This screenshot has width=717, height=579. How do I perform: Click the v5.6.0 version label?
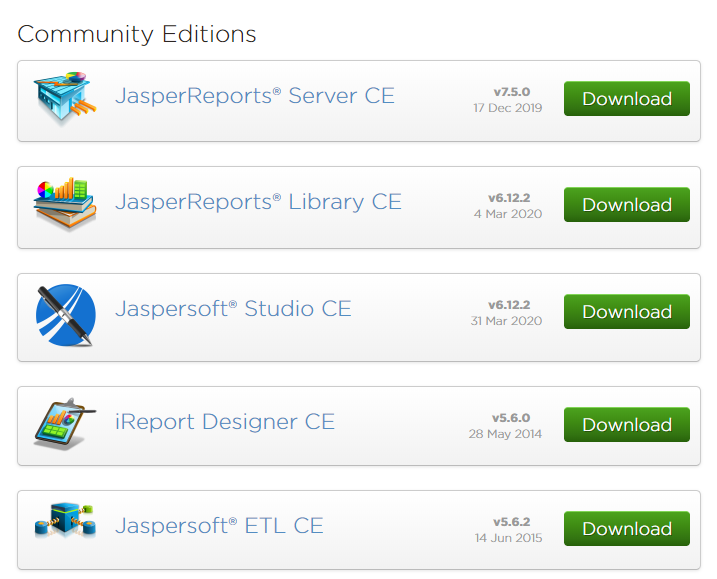510,418
